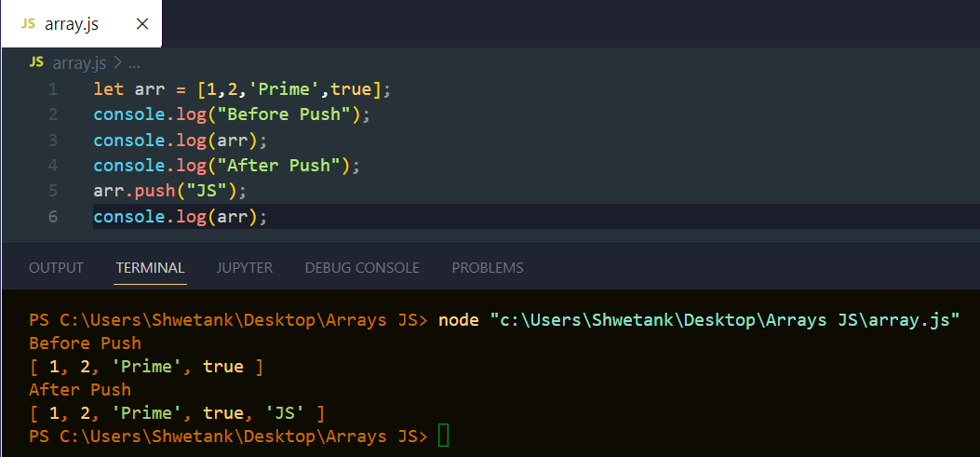Open the DEBUG CONSOLE panel tab
980x457 pixels.
pyautogui.click(x=362, y=267)
